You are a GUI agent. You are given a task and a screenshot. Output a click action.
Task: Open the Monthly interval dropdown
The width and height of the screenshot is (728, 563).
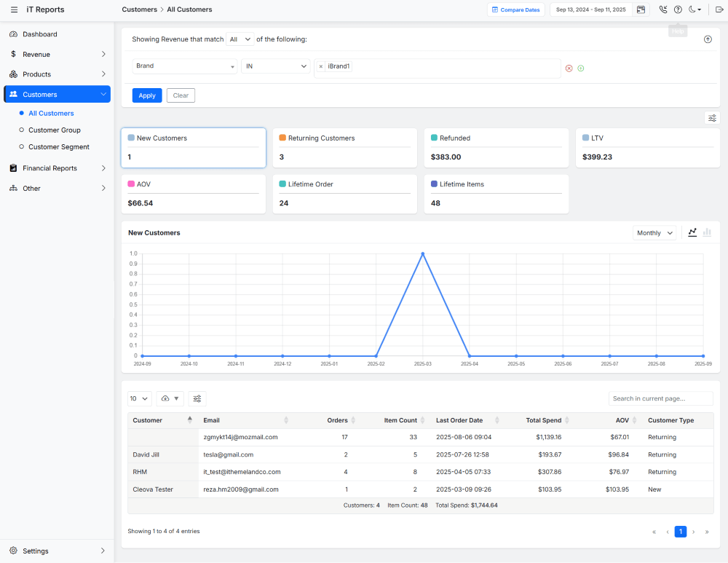pyautogui.click(x=653, y=232)
